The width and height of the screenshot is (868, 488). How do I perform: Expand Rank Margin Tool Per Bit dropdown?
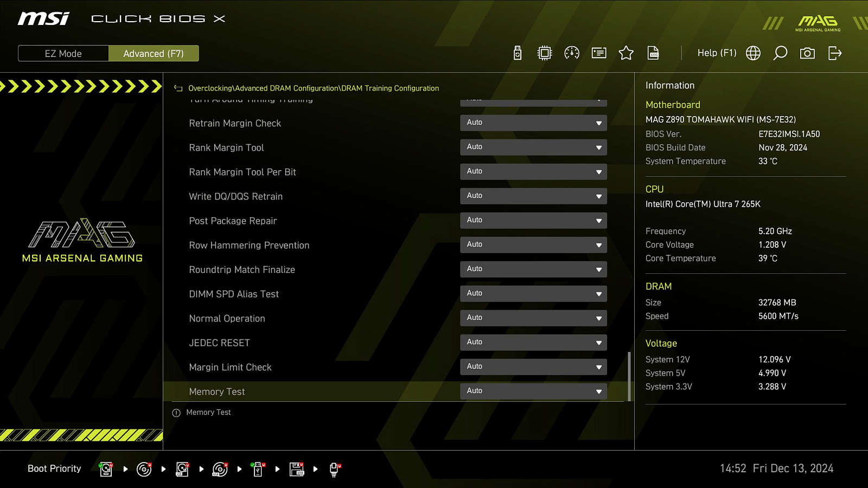coord(533,172)
